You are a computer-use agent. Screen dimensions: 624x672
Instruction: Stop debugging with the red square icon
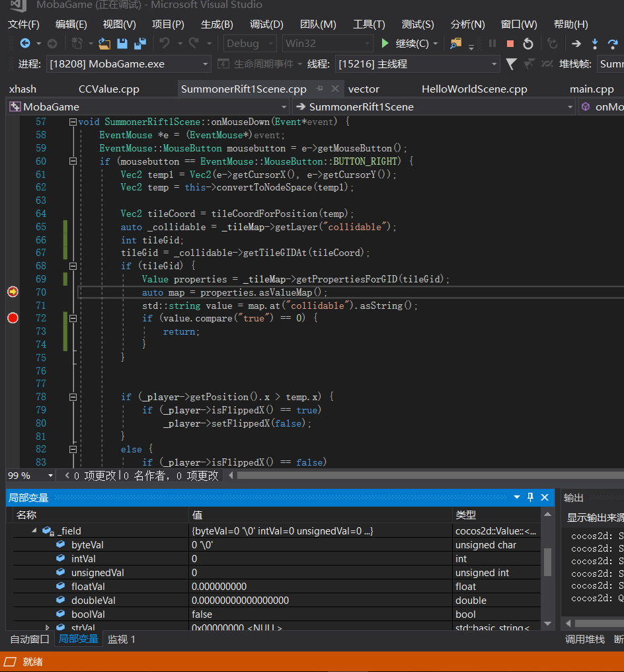(x=510, y=44)
